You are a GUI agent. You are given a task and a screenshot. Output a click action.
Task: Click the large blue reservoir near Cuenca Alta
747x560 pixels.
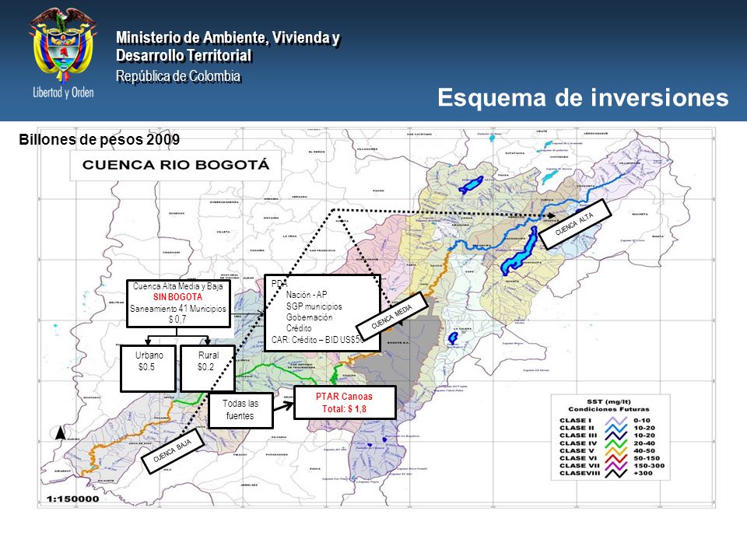(x=520, y=252)
